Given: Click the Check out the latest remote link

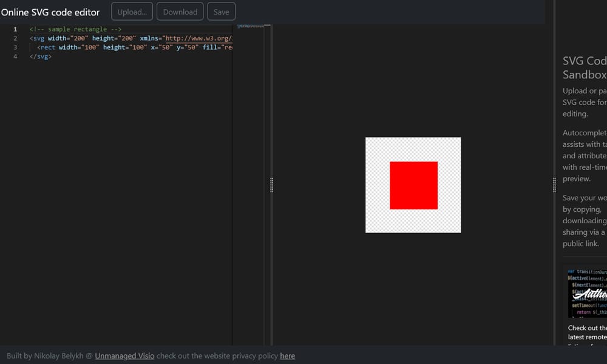Looking at the screenshot, I should pyautogui.click(x=586, y=332).
